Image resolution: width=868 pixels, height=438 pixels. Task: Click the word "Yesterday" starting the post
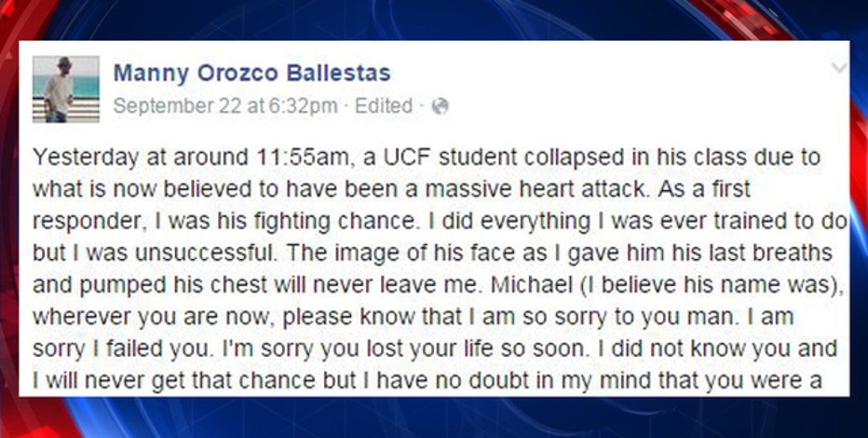pos(86,157)
